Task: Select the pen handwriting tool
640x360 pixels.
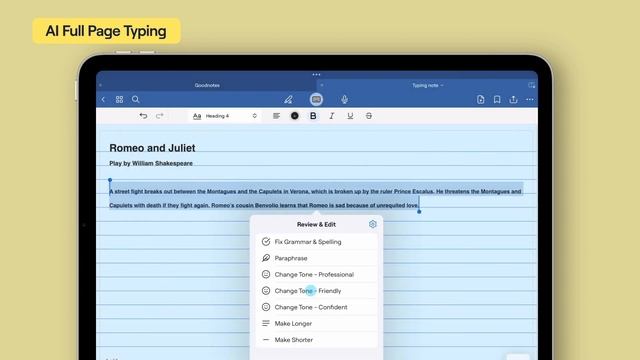Action: point(288,99)
